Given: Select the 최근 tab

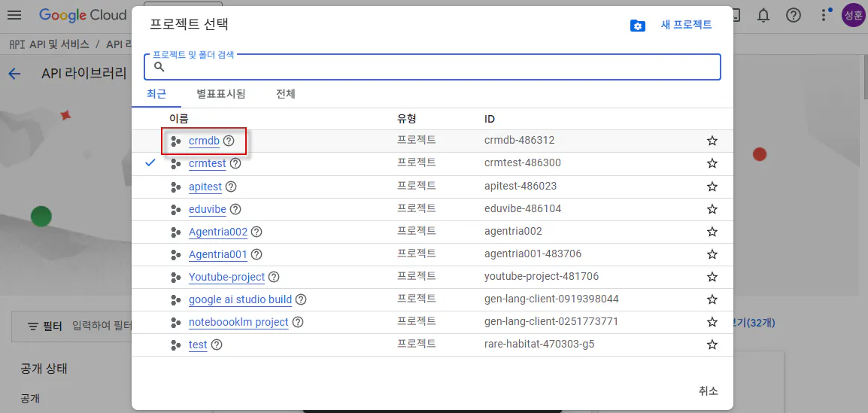Looking at the screenshot, I should point(156,93).
